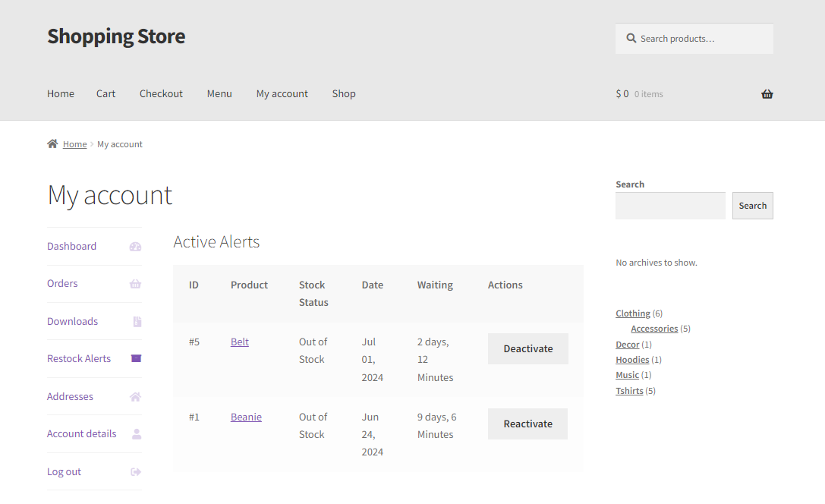Go to Checkout from the menu
The width and height of the screenshot is (825, 504).
161,93
